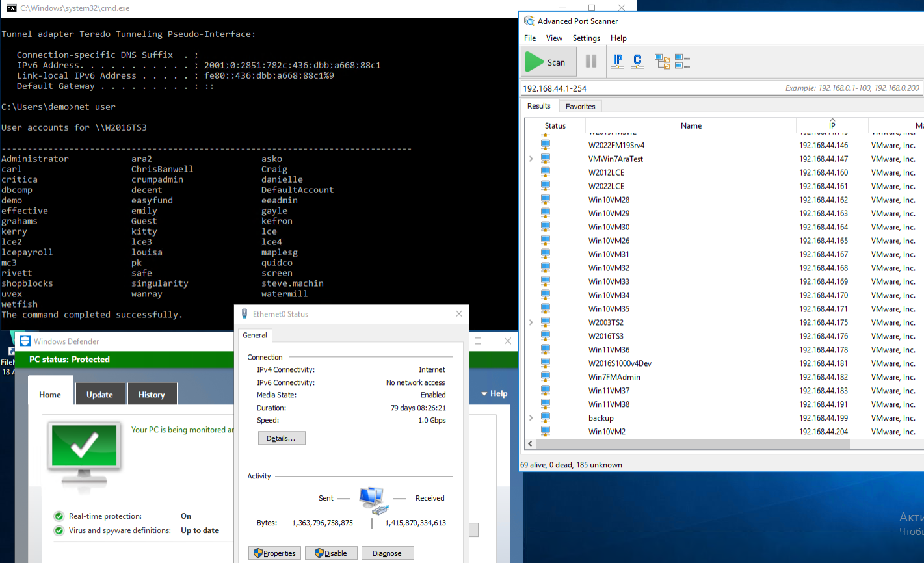Click the Diagnose button
Viewport: 924px width, 563px height.
(388, 553)
